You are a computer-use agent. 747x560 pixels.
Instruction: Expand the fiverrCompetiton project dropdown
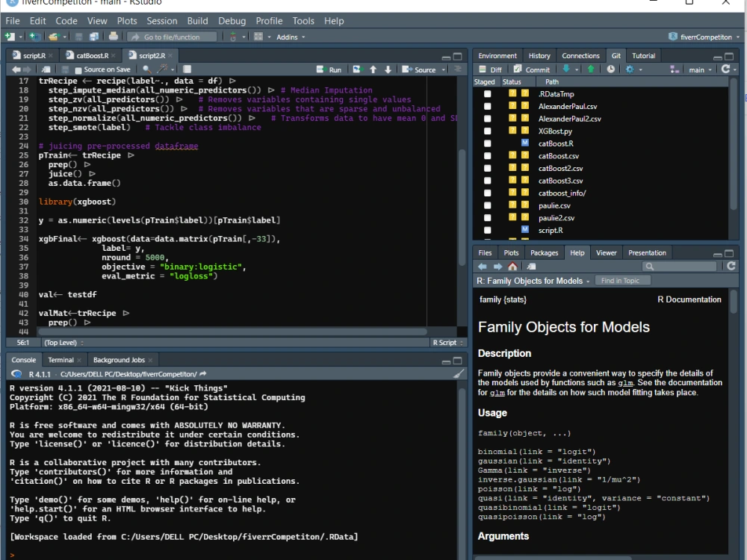click(x=704, y=37)
